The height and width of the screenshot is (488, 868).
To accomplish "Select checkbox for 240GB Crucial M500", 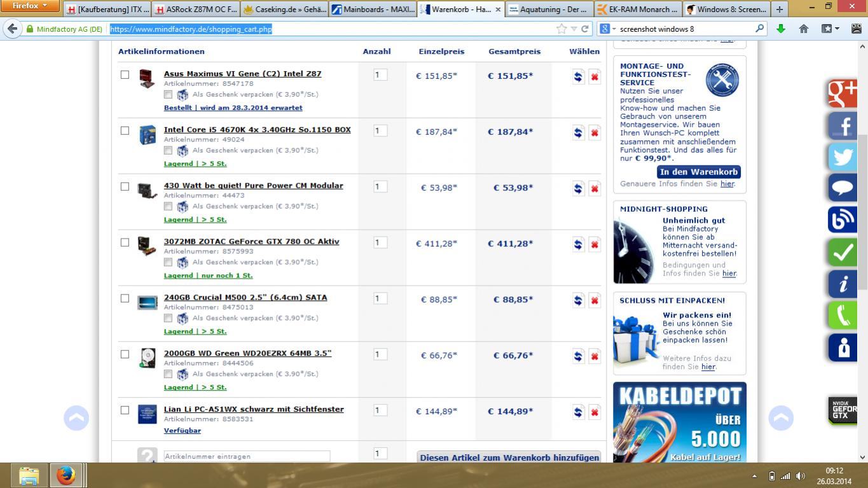I will 125,298.
